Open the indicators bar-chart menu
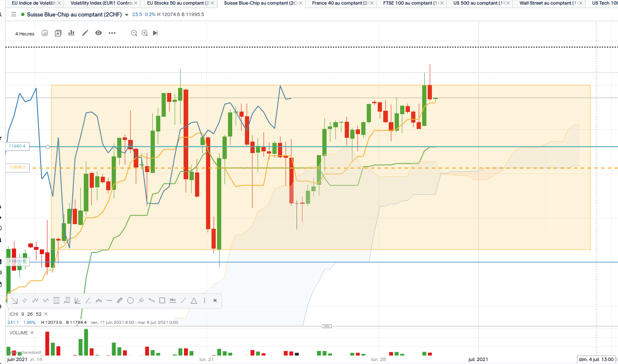Screen dimensions: 618x364 [71, 33]
